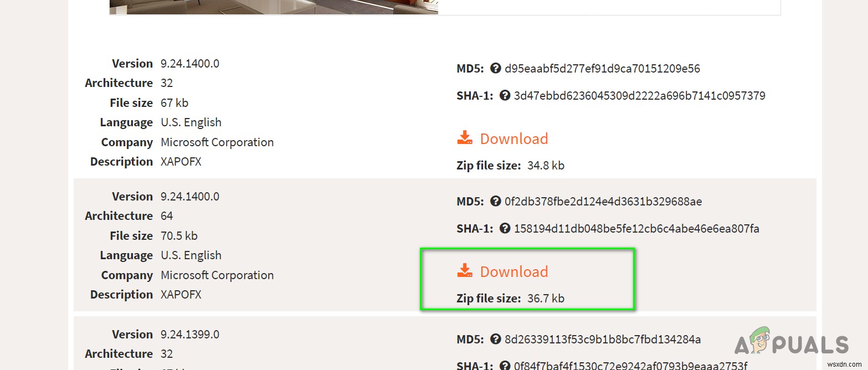
Task: Click the version number 9.24.1399.0
Action: click(190, 334)
